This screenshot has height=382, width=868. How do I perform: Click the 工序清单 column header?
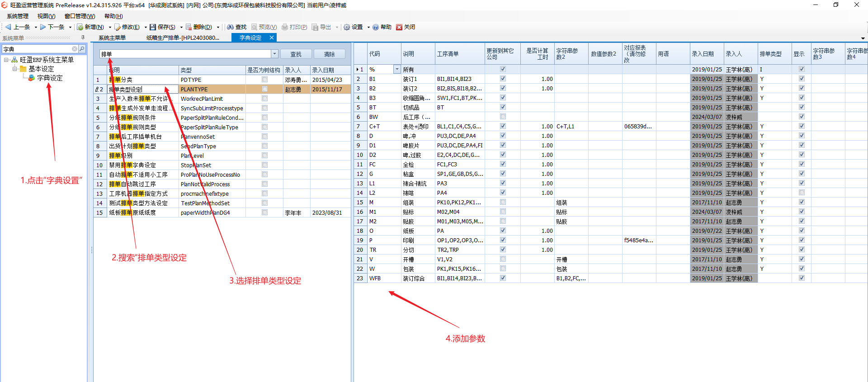(460, 54)
